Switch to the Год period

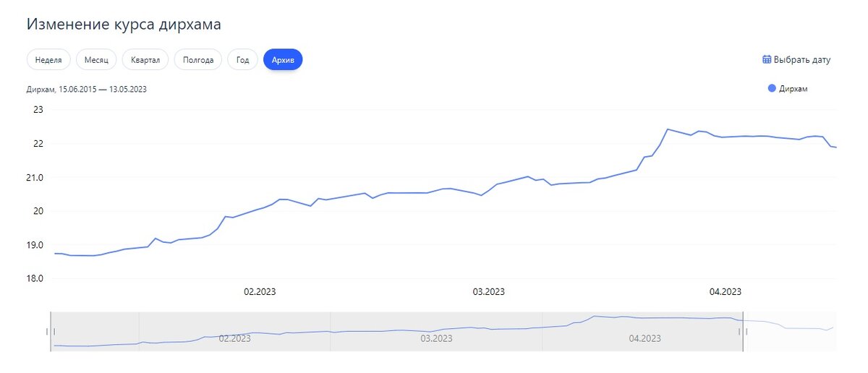pyautogui.click(x=242, y=60)
